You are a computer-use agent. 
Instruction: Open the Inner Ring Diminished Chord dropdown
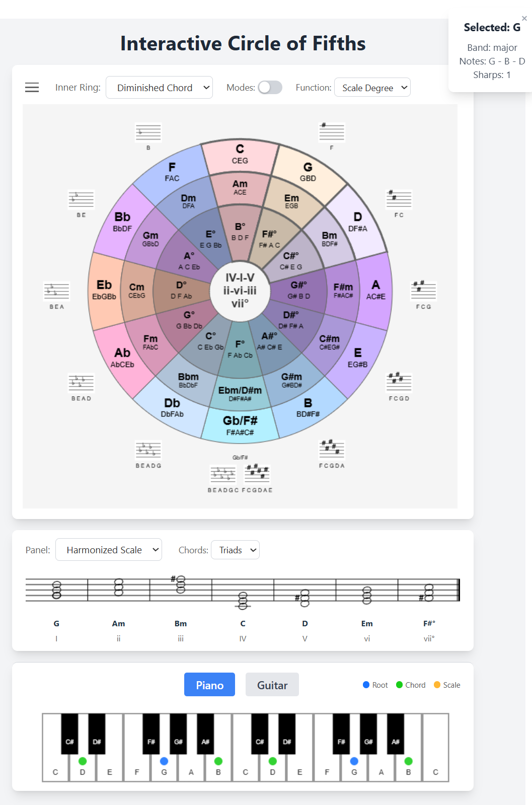(x=159, y=88)
